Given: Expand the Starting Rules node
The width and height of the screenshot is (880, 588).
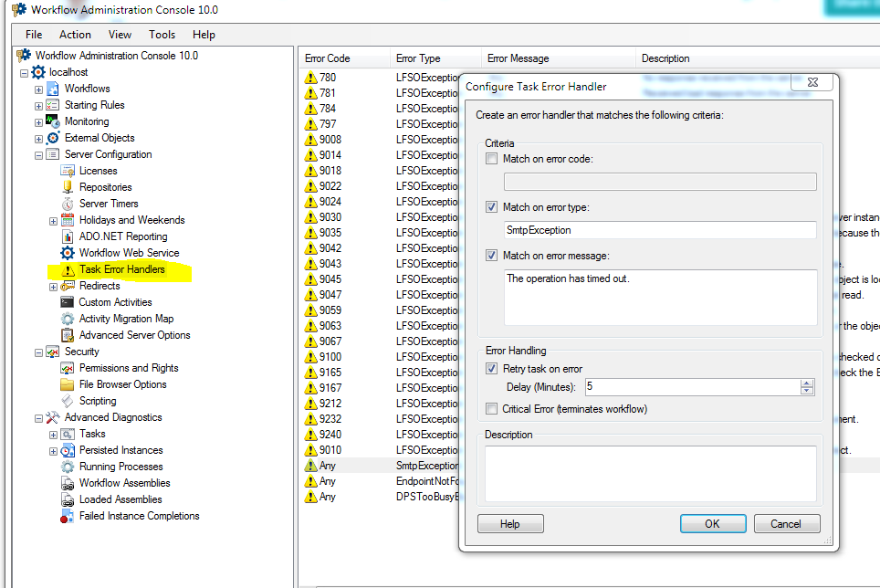Looking at the screenshot, I should click(x=38, y=106).
